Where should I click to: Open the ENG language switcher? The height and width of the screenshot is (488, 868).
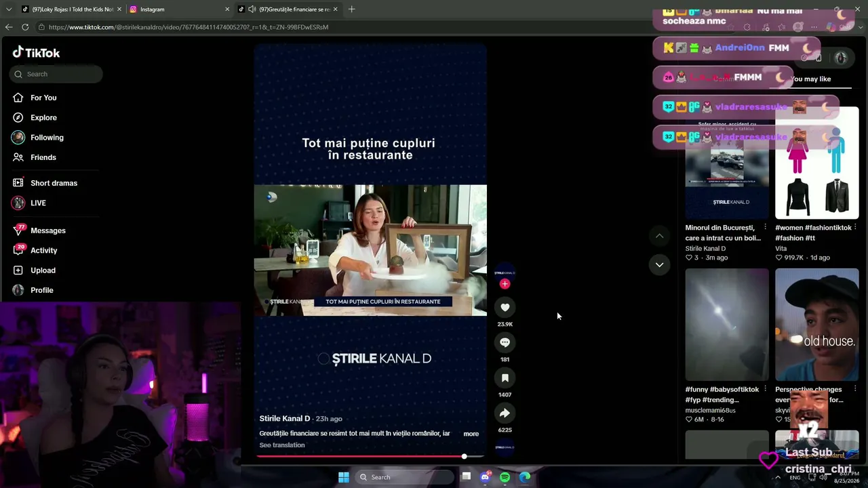[x=795, y=477]
